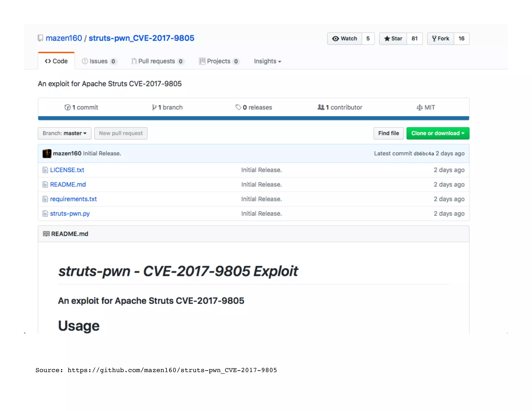The image size is (532, 411).
Task: Click the law scale icon beside MIT
Action: pyautogui.click(x=420, y=107)
